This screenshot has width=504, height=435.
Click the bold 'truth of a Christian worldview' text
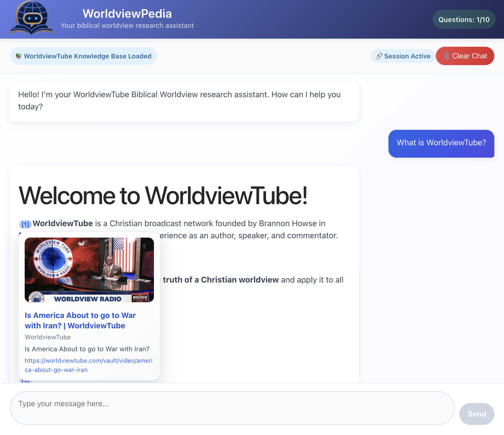pyautogui.click(x=221, y=280)
